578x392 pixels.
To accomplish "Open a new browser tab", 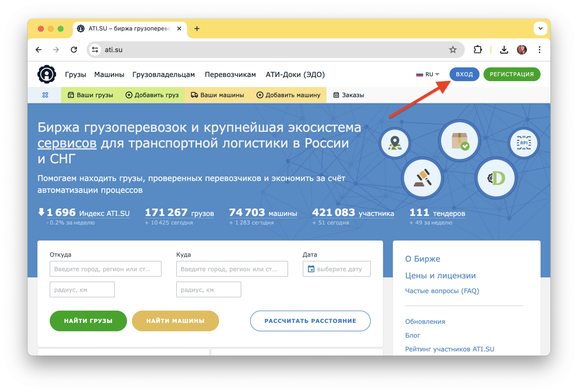I will coord(197,29).
